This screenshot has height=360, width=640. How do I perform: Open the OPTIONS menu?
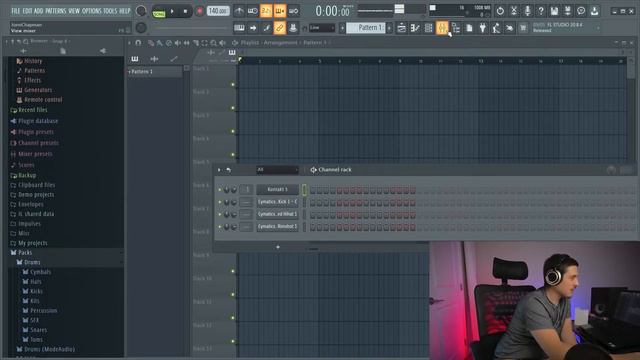click(92, 11)
